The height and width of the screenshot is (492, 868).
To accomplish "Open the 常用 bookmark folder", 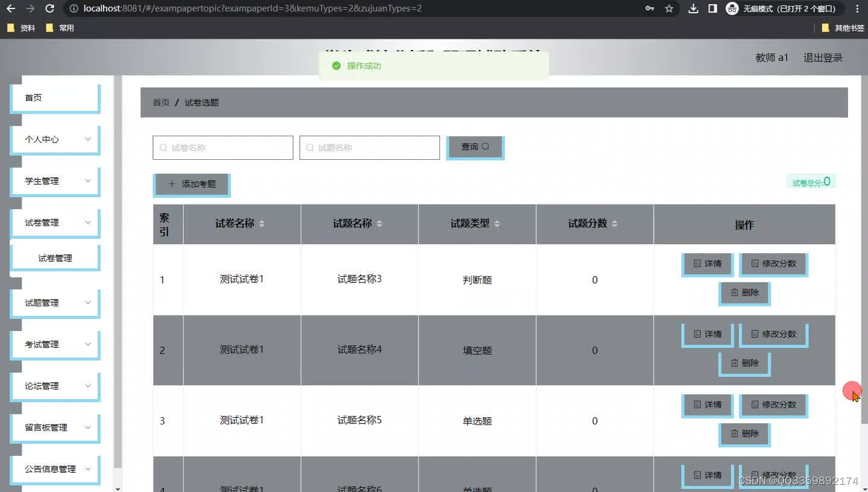I will pos(60,28).
